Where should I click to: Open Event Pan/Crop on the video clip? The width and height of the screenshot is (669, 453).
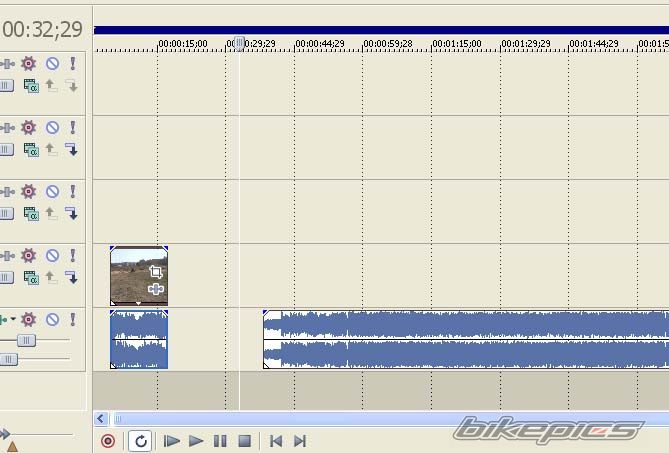click(156, 272)
